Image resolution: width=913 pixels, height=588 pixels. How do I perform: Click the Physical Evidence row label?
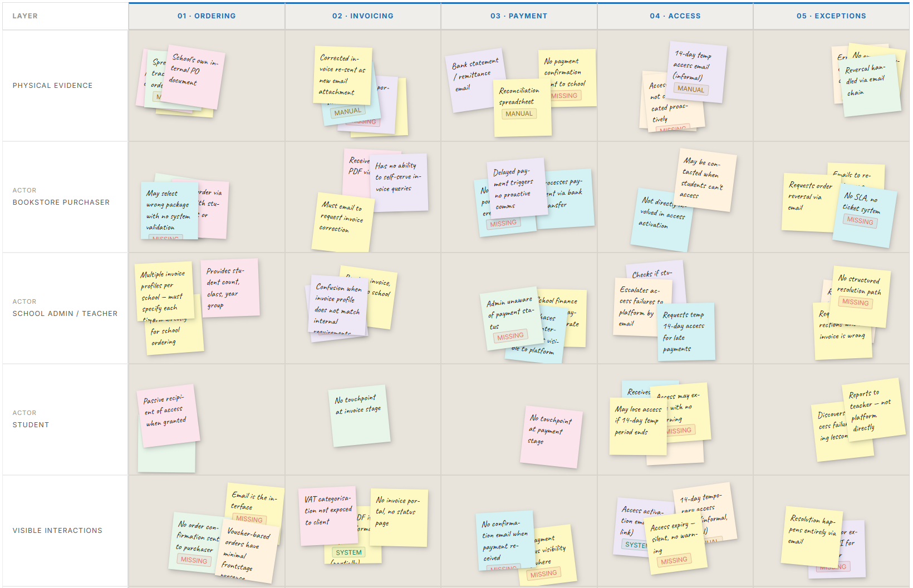click(x=52, y=86)
